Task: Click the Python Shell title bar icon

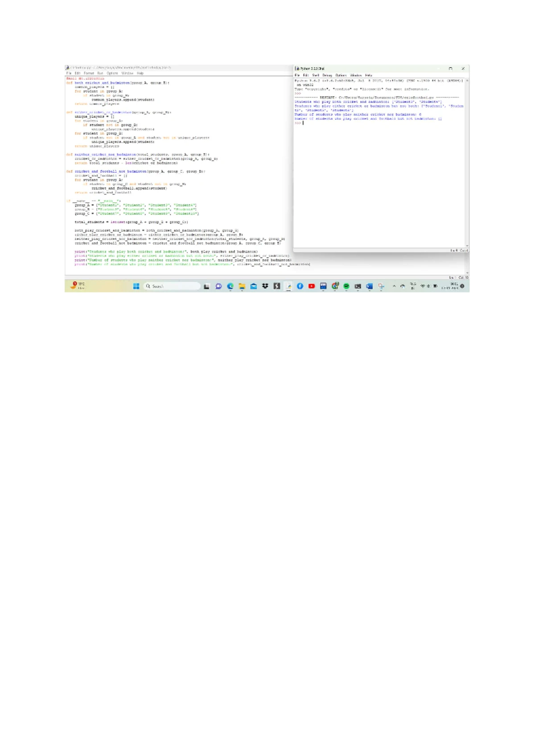Action: [x=297, y=69]
